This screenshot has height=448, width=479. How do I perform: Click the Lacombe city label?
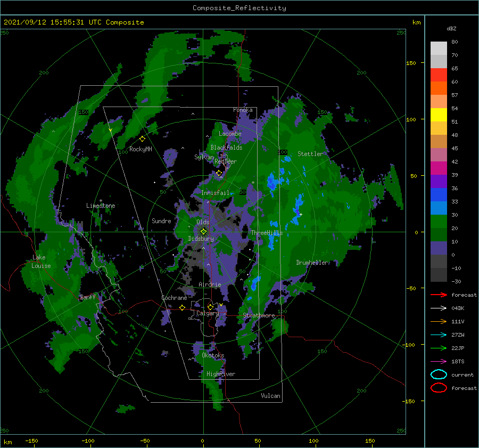230,134
